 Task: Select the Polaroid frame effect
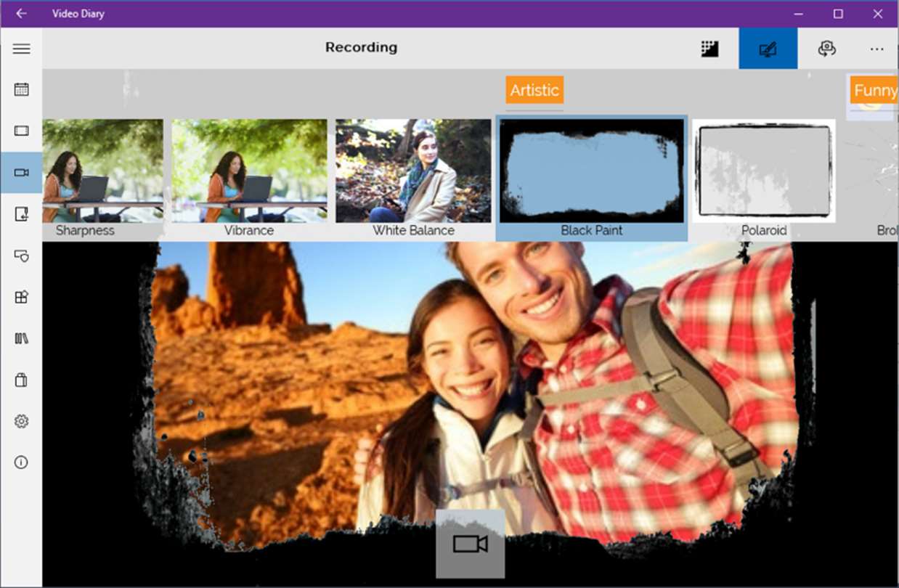pyautogui.click(x=764, y=179)
